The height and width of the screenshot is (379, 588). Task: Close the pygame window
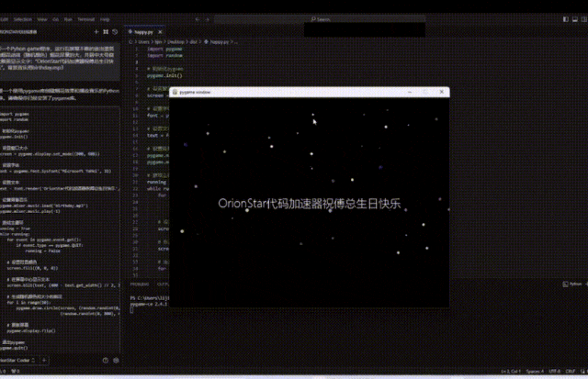coord(442,92)
